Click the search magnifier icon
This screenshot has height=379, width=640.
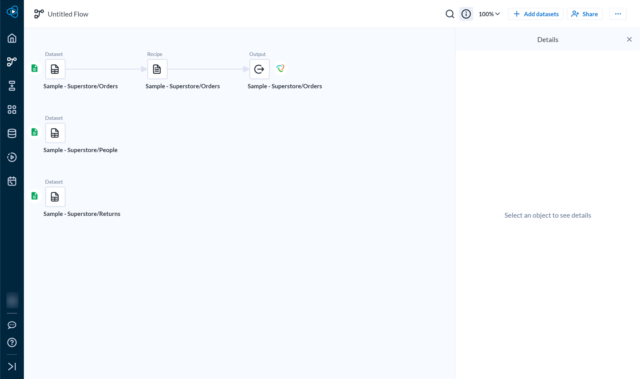[450, 14]
